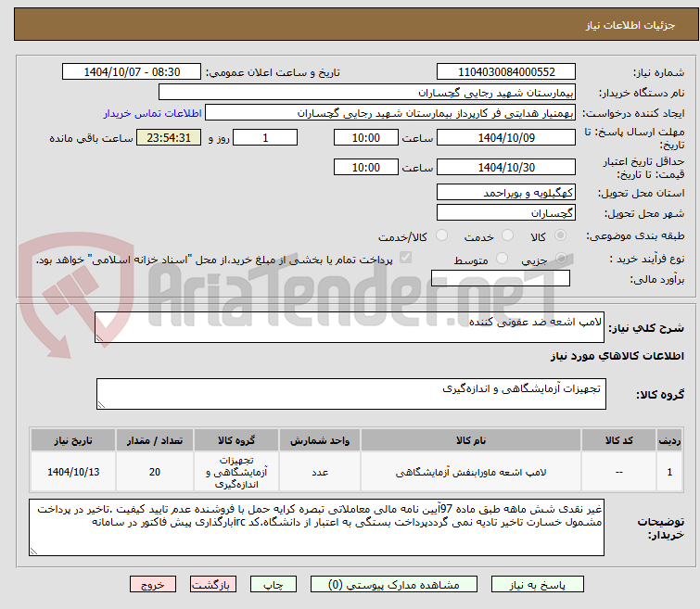
Task: Click the request creator name field
Action: (390, 113)
